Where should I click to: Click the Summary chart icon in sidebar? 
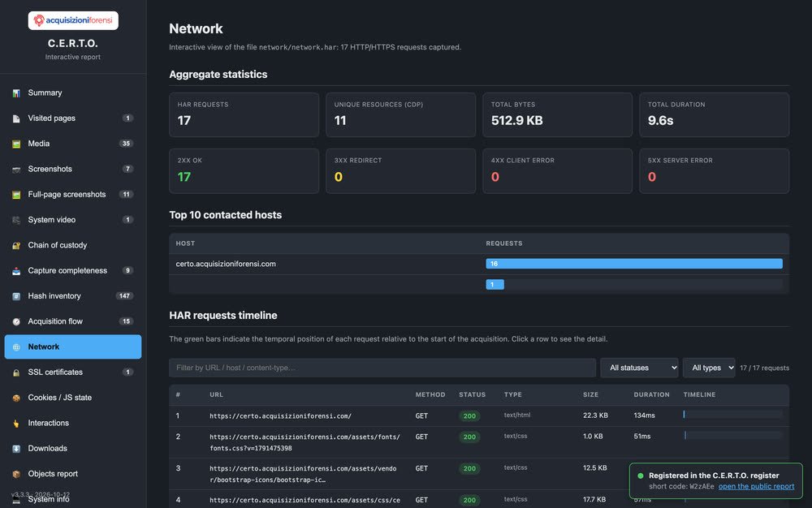point(16,93)
